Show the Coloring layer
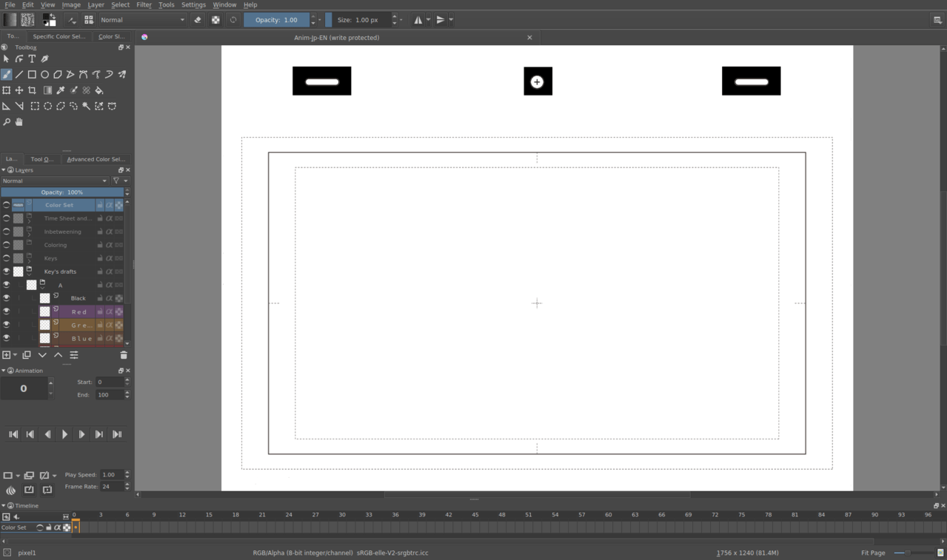Image resolution: width=947 pixels, height=560 pixels. click(x=7, y=245)
